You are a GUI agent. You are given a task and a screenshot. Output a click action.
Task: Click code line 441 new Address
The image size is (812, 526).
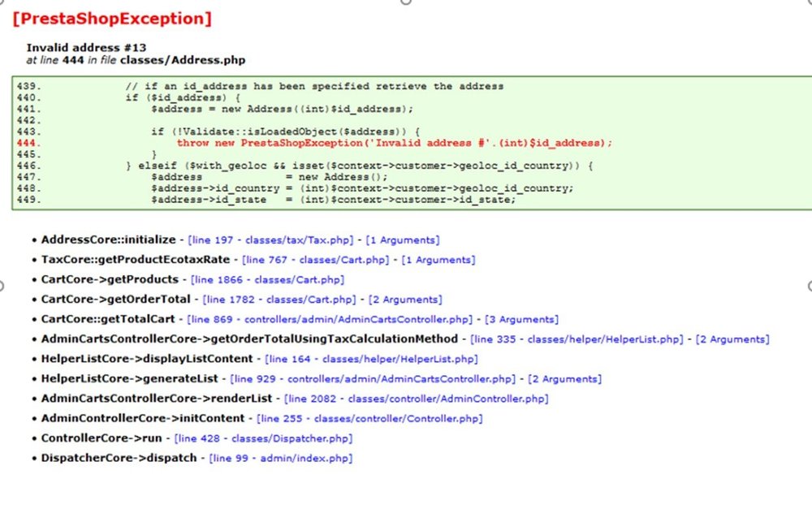283,110
